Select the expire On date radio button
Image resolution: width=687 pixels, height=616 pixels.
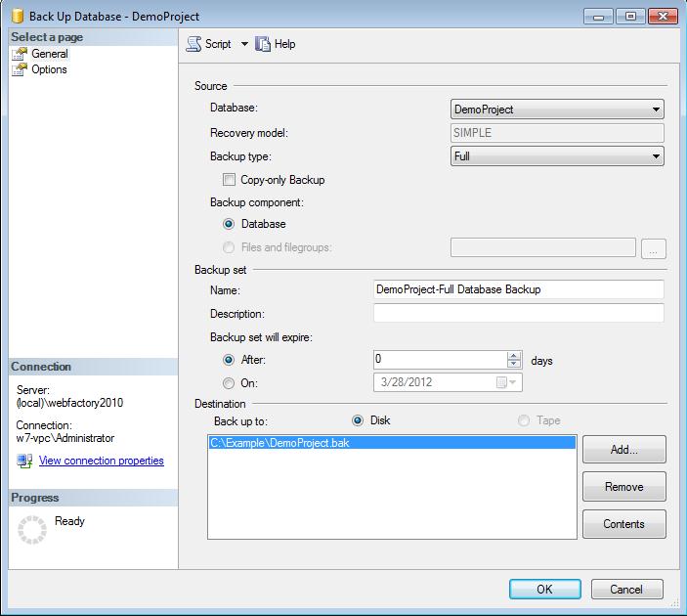(230, 383)
